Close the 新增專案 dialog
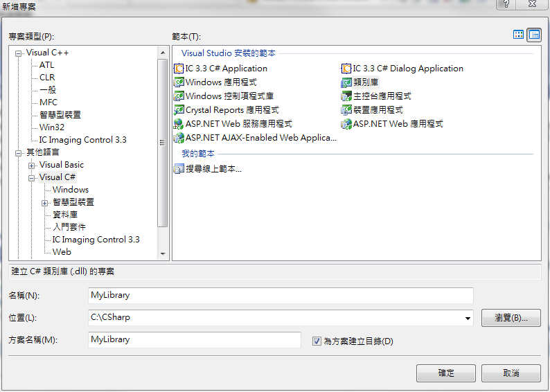 532,4
